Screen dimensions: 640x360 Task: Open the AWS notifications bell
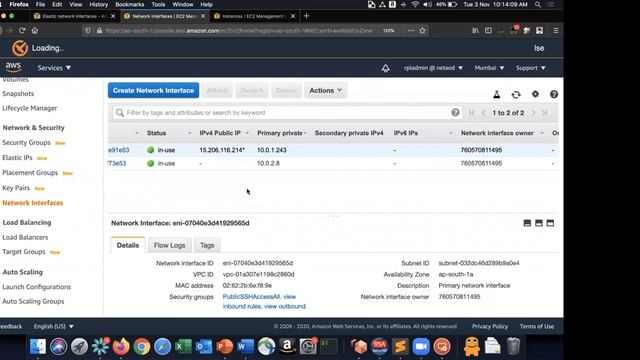click(x=385, y=68)
